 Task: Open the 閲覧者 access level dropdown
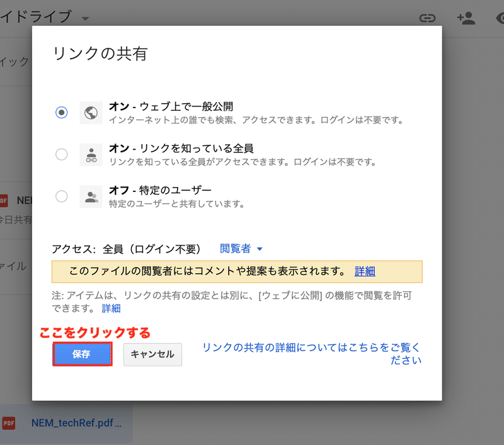[241, 249]
